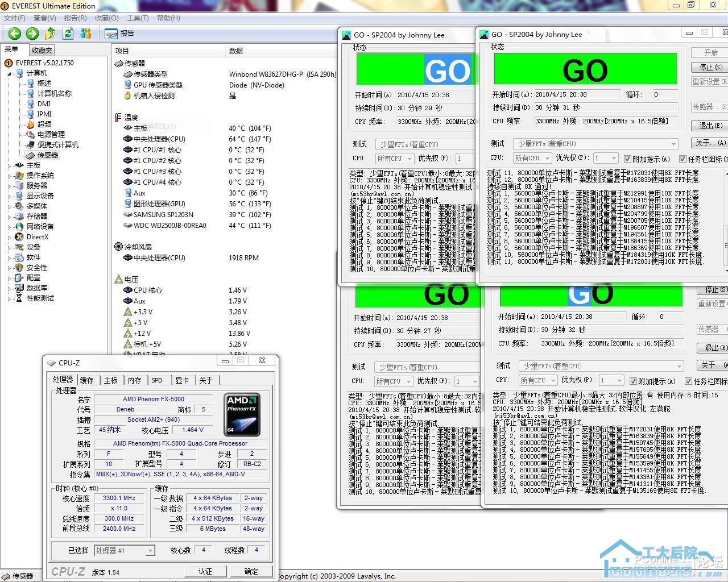The image size is (728, 582).
Task: Click 退出(E) in the bottom-right SP2004 window
Action: pyautogui.click(x=713, y=348)
